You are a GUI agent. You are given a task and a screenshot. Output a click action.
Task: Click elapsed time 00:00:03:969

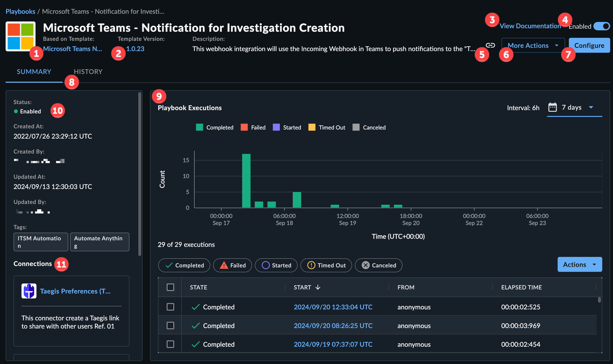tap(520, 325)
